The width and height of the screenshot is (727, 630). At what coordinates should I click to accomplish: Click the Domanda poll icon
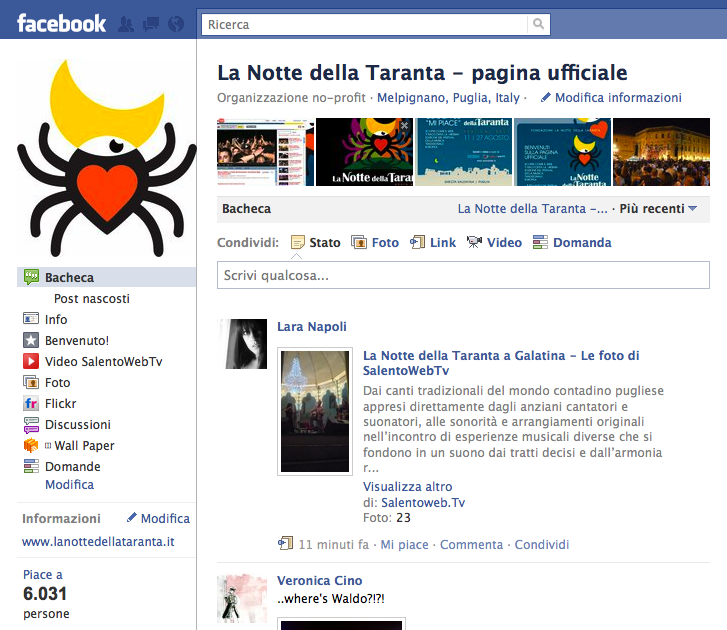tap(540, 242)
